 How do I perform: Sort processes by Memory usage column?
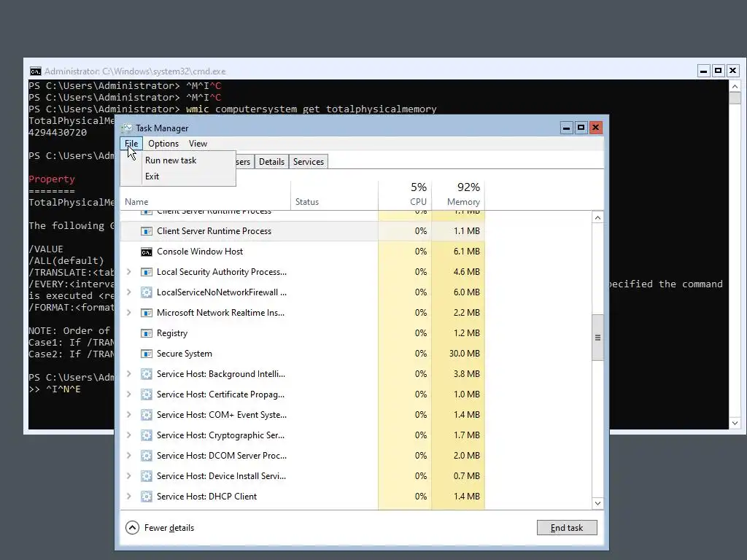coord(458,195)
